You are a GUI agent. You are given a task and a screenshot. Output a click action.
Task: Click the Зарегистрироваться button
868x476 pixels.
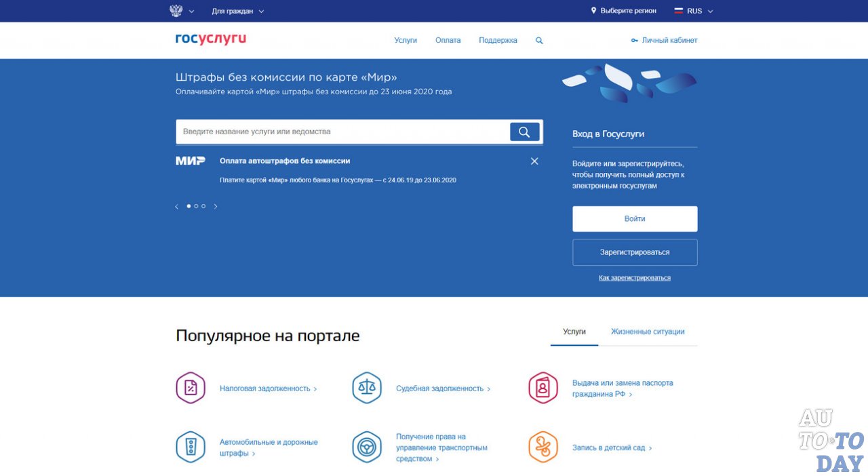(635, 252)
